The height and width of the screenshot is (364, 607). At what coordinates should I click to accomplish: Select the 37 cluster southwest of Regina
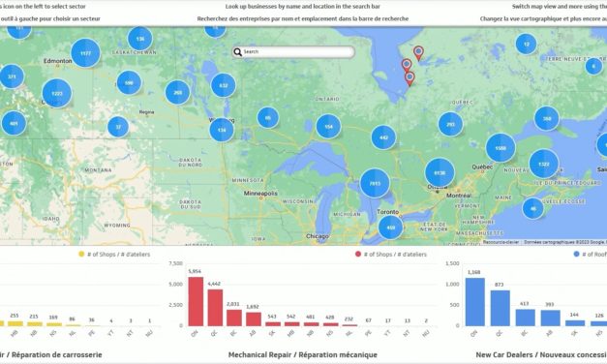(118, 127)
